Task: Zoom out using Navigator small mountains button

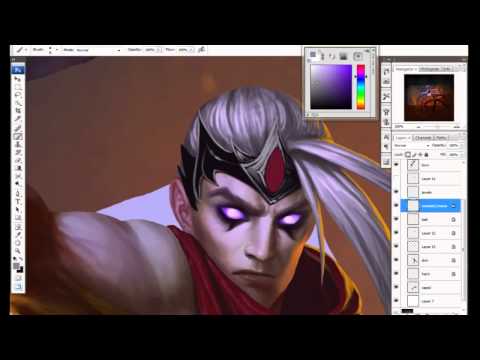Action: (x=419, y=127)
